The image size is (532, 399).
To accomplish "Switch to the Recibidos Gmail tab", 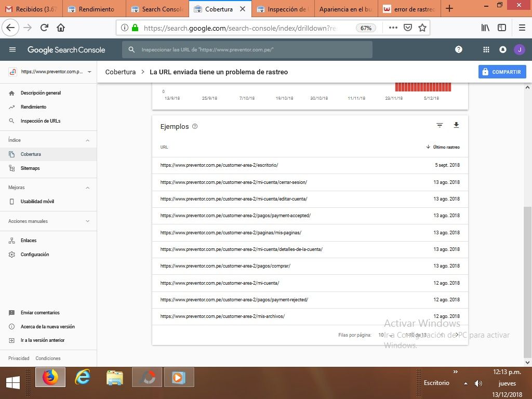I will 31,9.
